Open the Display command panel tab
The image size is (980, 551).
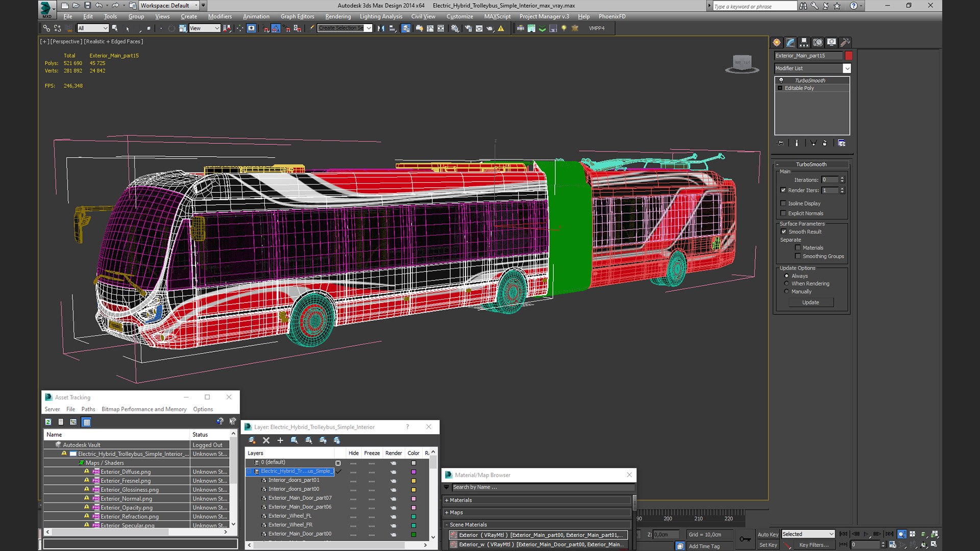point(831,42)
